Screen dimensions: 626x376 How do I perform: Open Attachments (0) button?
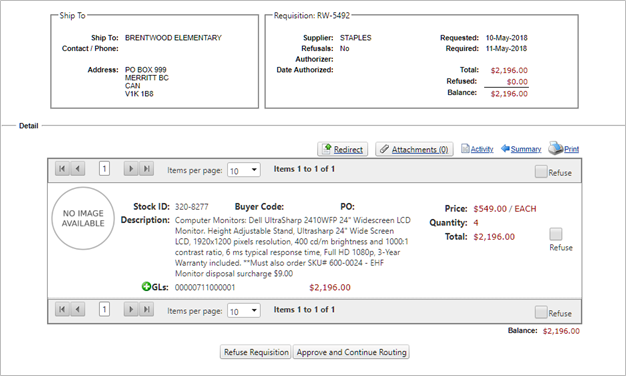tap(414, 149)
